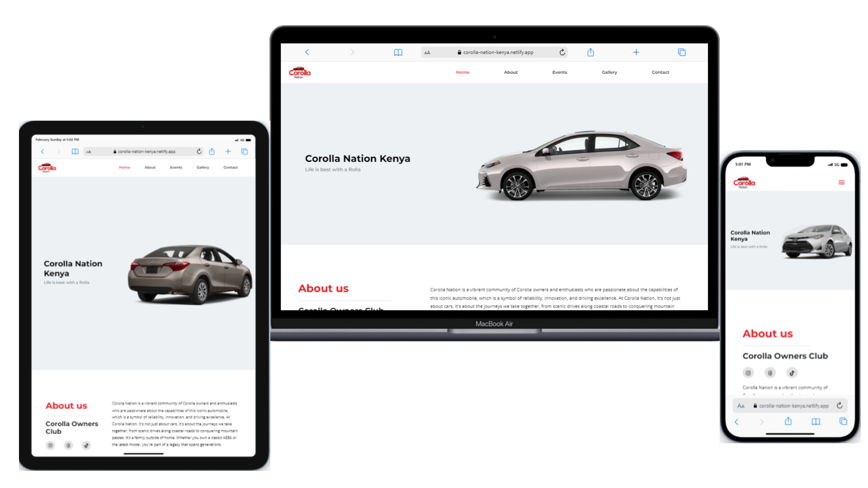Click Threads icon on iPad About section
Image resolution: width=868 pixels, height=488 pixels.
click(x=68, y=446)
